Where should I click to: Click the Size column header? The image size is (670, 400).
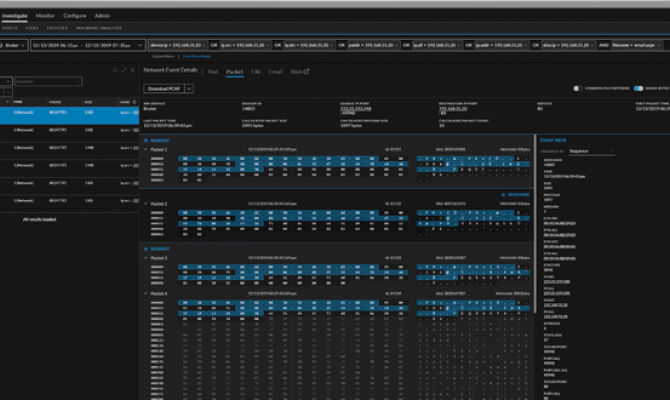tap(88, 102)
